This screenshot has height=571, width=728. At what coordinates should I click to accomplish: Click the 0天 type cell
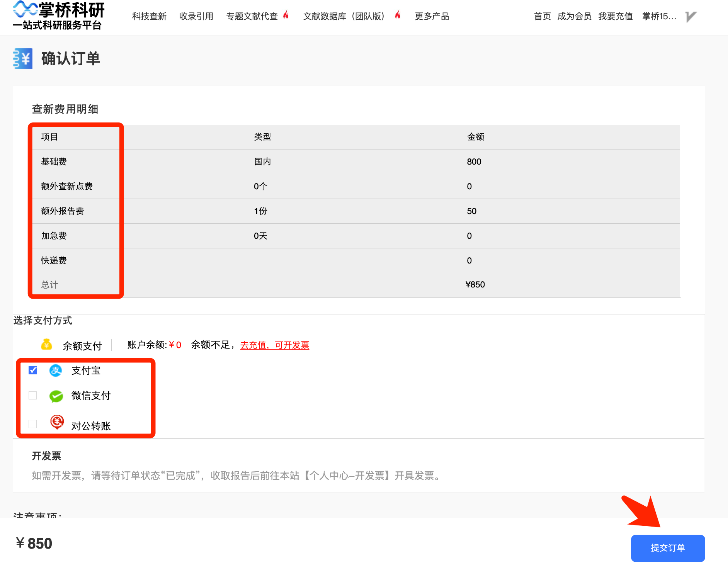click(261, 236)
